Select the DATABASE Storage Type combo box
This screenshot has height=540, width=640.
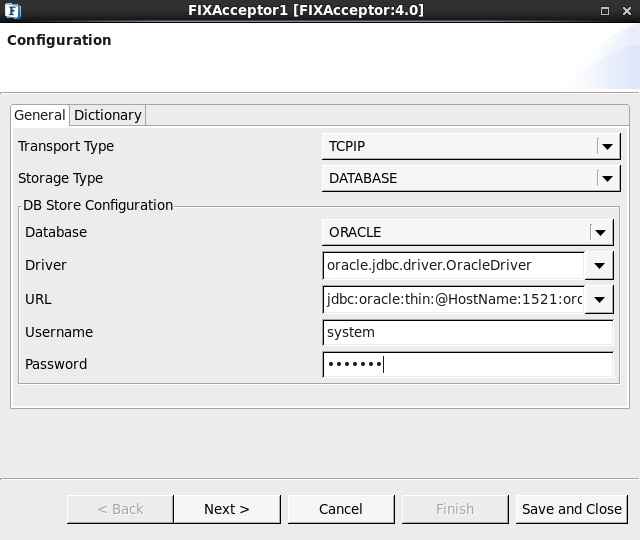pos(471,178)
